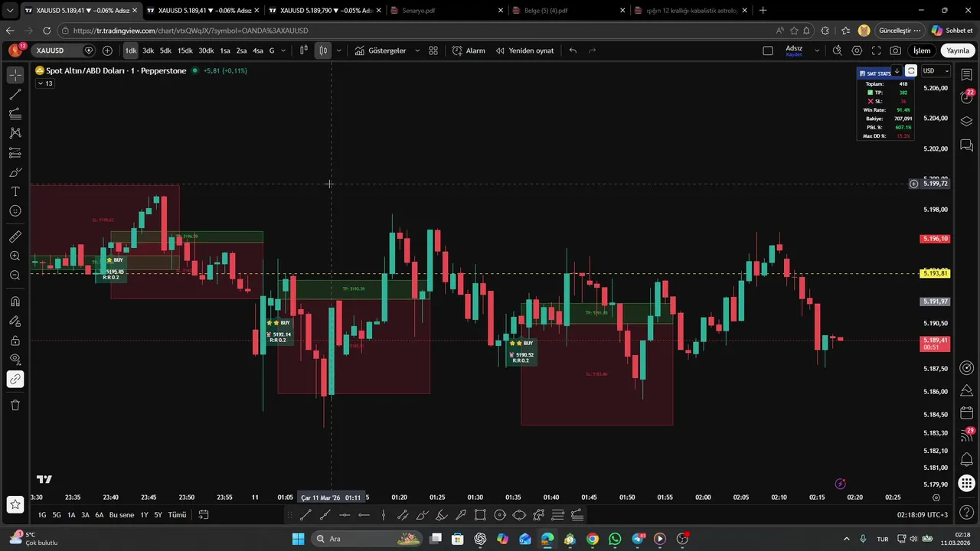Toggle the drawing sync link button
The image size is (980, 551).
(15, 379)
